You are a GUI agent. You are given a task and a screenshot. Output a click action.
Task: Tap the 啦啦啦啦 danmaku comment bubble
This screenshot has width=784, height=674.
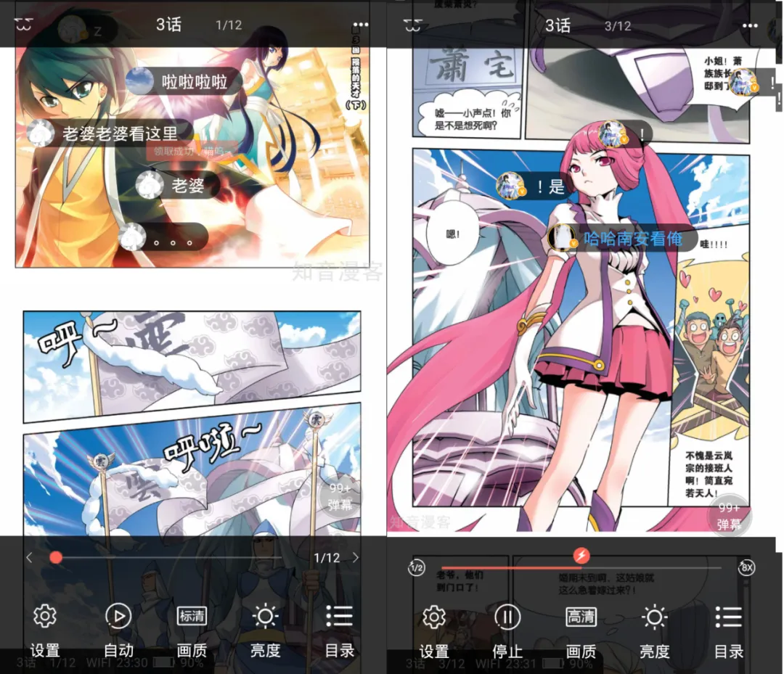click(184, 81)
